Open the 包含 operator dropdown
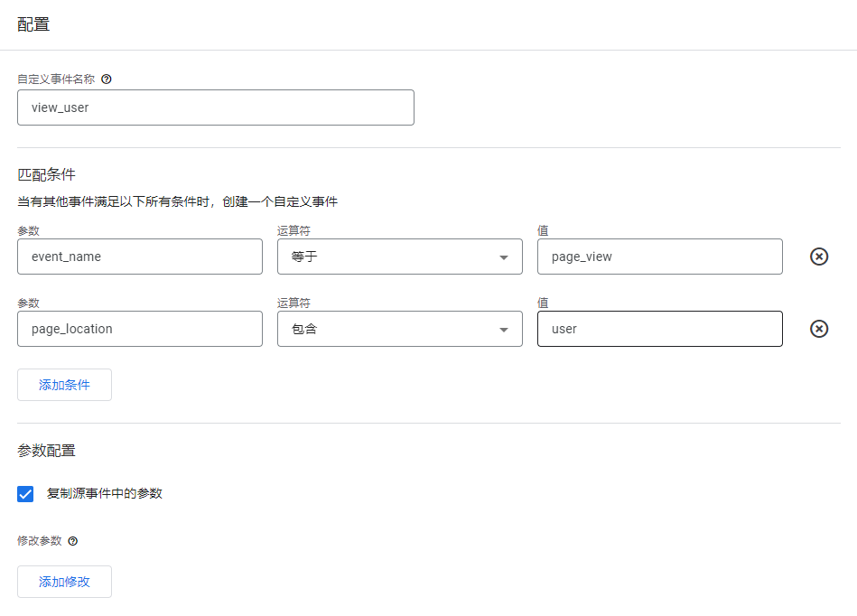The width and height of the screenshot is (857, 616). (x=399, y=329)
